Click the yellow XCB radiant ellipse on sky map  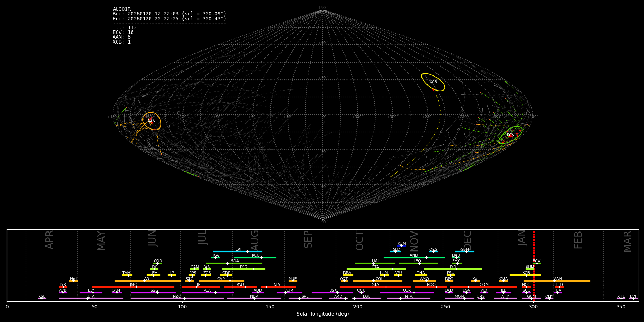coord(433,82)
